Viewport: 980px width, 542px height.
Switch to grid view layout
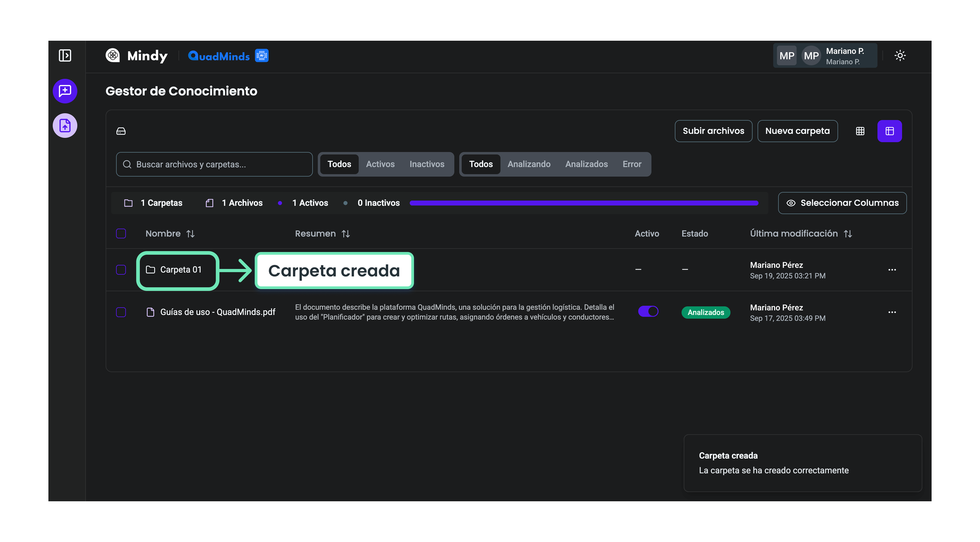point(860,131)
